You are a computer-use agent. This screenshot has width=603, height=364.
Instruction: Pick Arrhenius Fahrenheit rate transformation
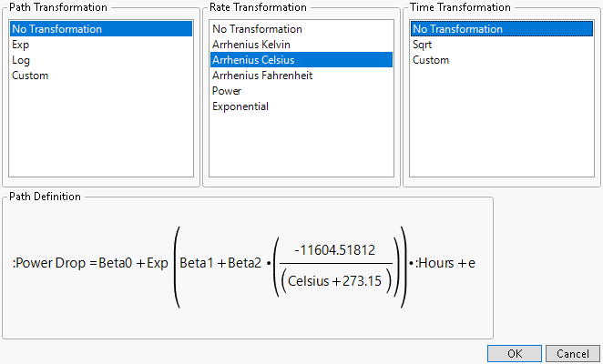tap(262, 76)
